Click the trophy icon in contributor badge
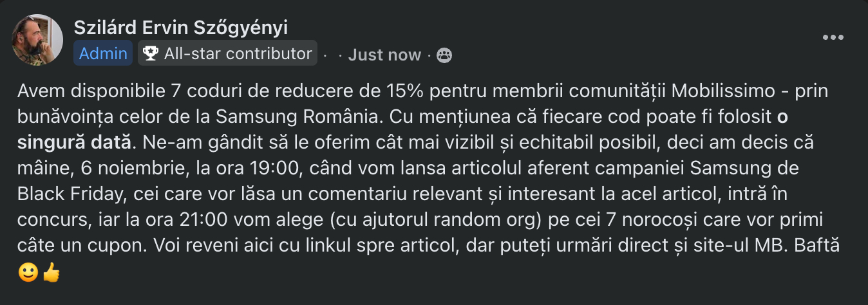This screenshot has height=305, width=868. click(x=151, y=53)
